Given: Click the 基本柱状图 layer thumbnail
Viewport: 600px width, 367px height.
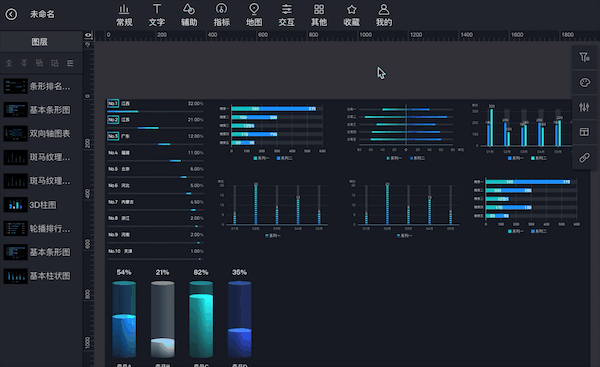Looking at the screenshot, I should coord(15,276).
